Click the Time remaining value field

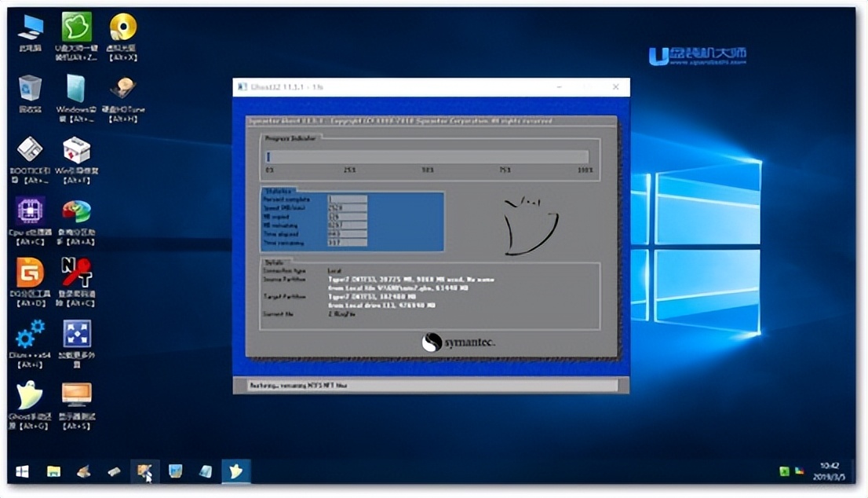coord(347,244)
